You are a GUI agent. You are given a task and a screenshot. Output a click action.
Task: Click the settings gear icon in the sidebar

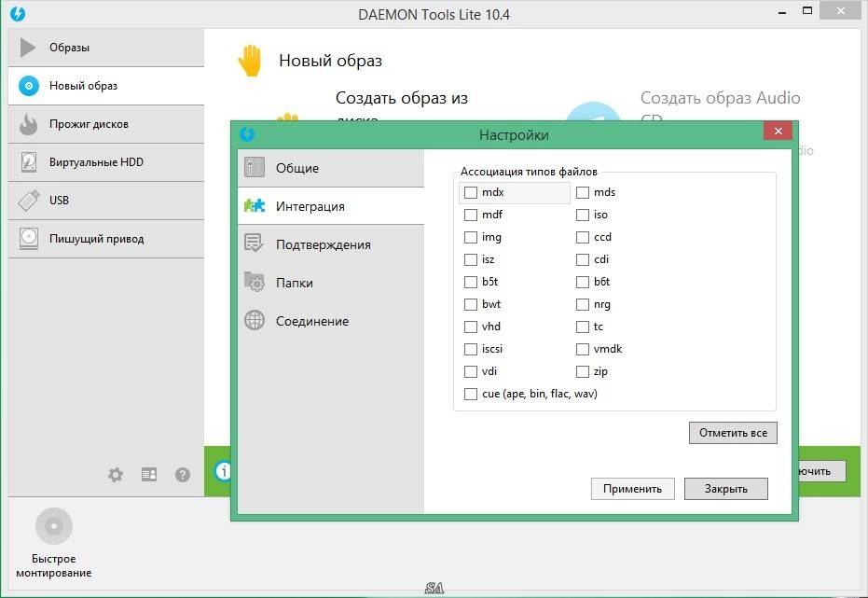pyautogui.click(x=116, y=475)
